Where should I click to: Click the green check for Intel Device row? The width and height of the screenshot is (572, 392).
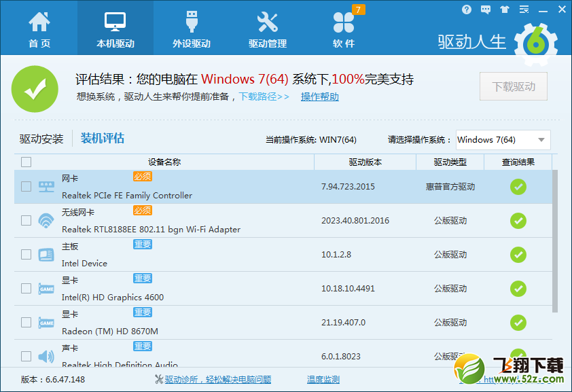pyautogui.click(x=518, y=255)
